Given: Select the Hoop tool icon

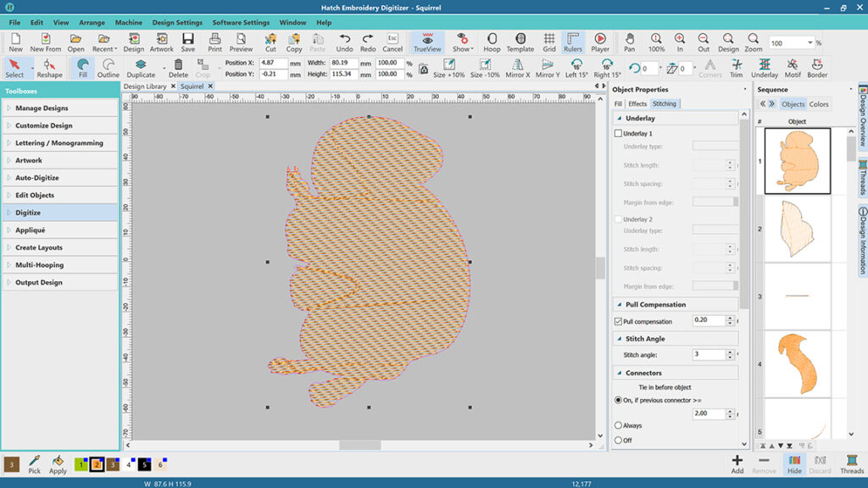Looking at the screenshot, I should (492, 42).
